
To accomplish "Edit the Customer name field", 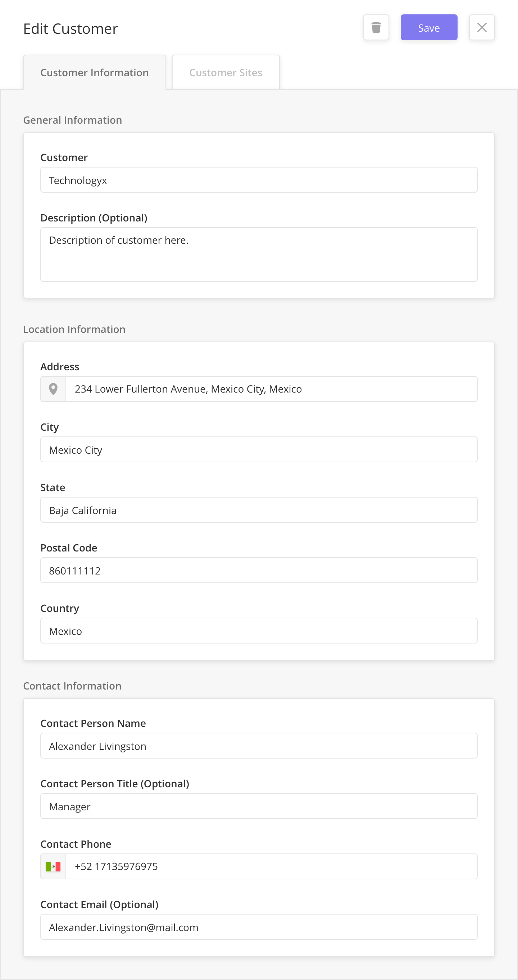I will point(259,180).
